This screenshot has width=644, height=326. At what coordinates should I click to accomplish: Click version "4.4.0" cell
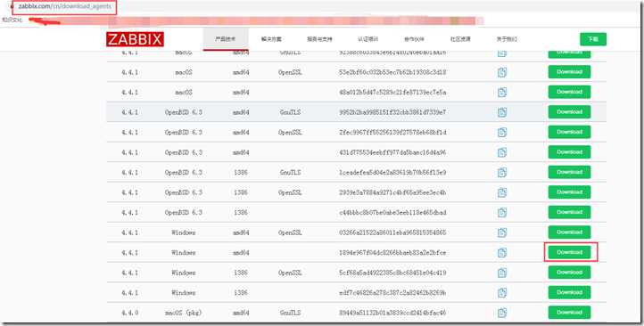tap(130, 313)
